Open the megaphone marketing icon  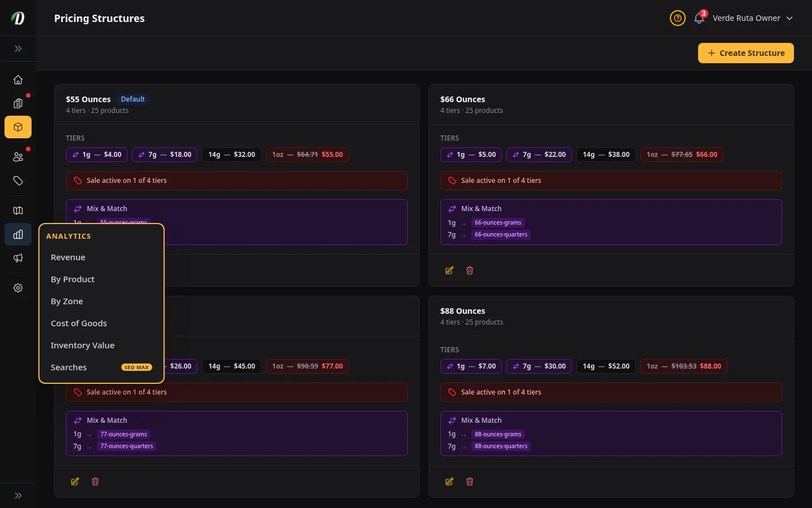tap(18, 258)
